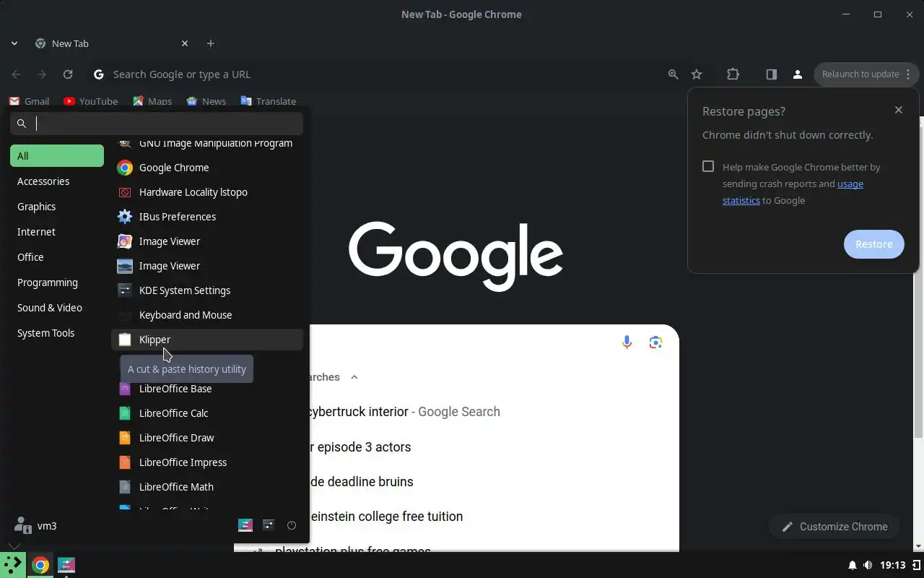This screenshot has width=924, height=578.
Task: Open the Translate bookmark
Action: [x=269, y=101]
